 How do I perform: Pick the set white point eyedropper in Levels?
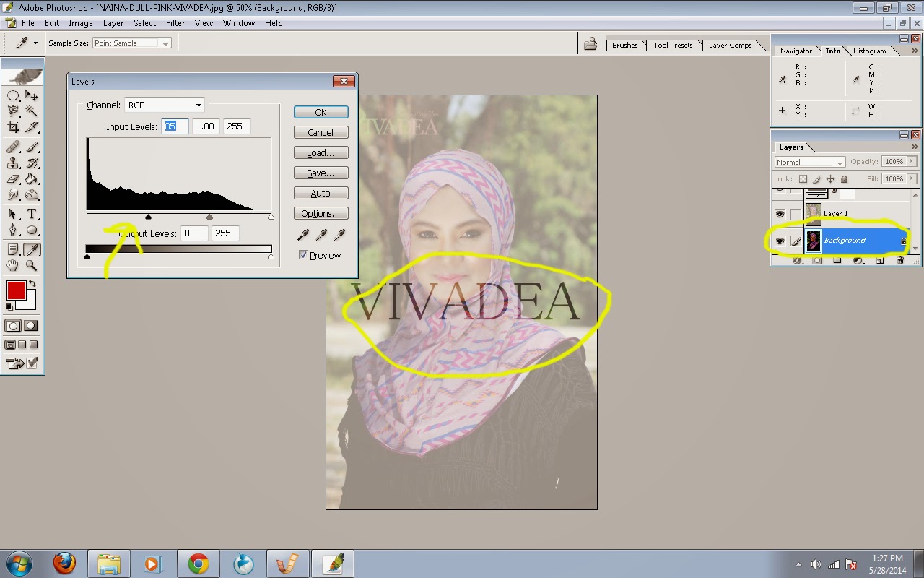point(339,234)
